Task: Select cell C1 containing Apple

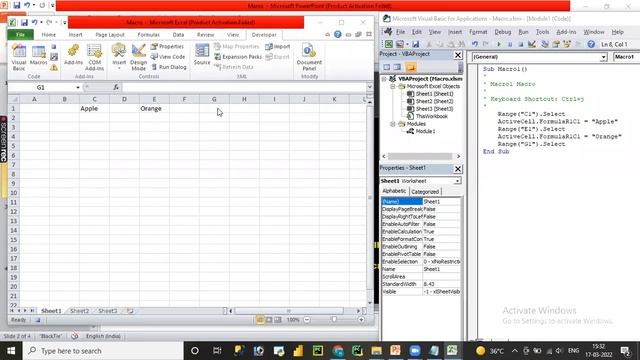Action: point(94,109)
